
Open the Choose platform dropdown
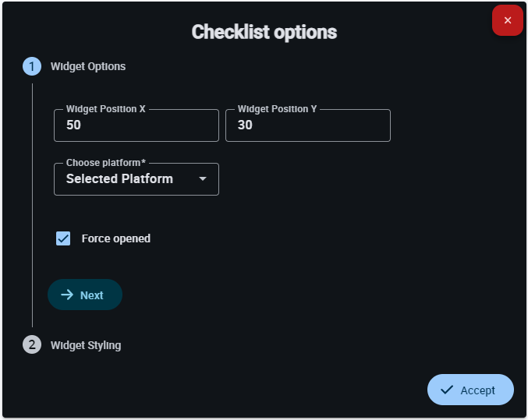[x=136, y=179]
